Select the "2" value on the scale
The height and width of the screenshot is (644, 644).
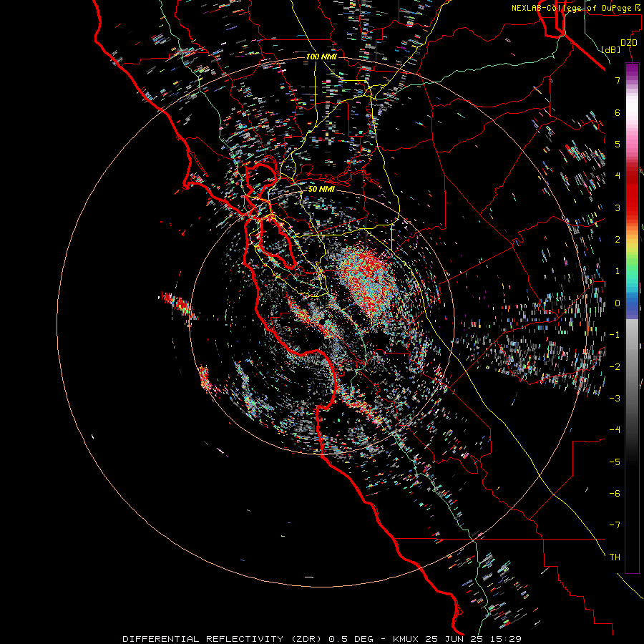(618, 240)
